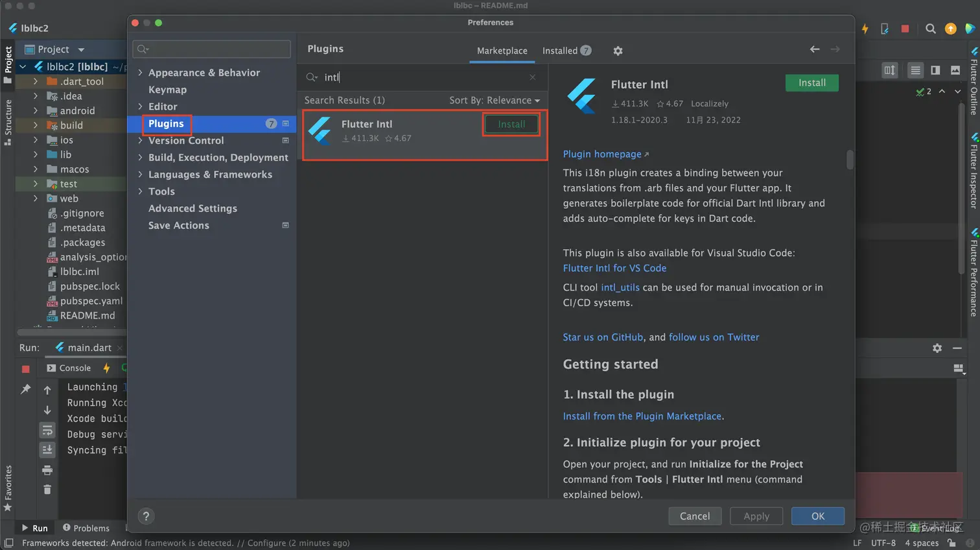980x550 pixels.
Task: Click the Cancel button
Action: pos(695,516)
